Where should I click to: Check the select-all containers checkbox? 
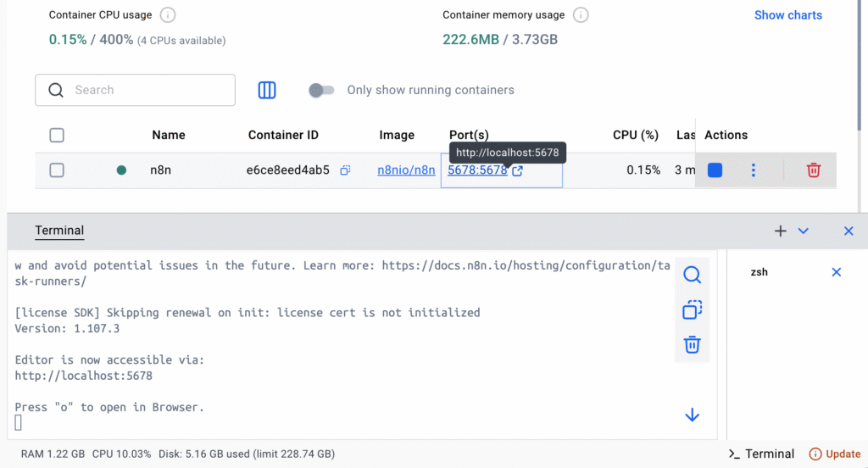tap(57, 135)
